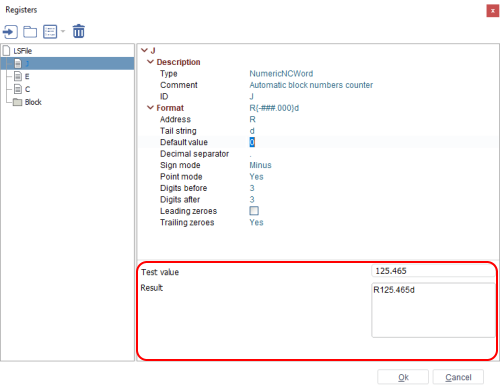Click the document icon next to C
Image resolution: width=500 pixels, height=389 pixels.
point(18,89)
